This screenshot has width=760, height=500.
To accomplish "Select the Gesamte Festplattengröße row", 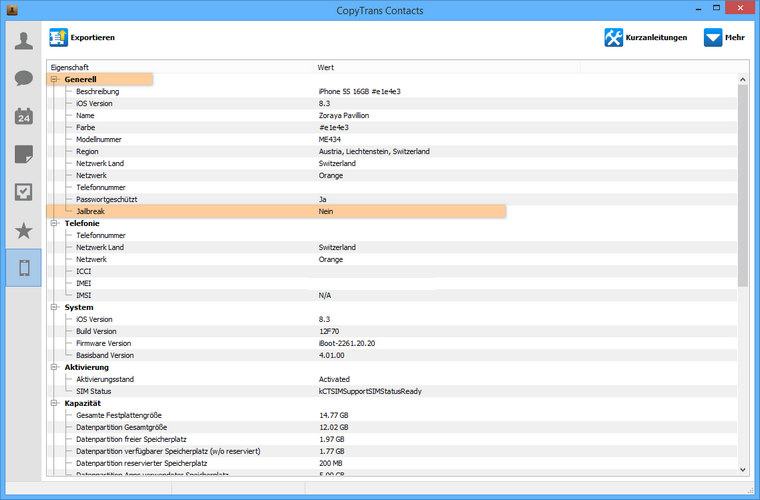I will pos(392,415).
